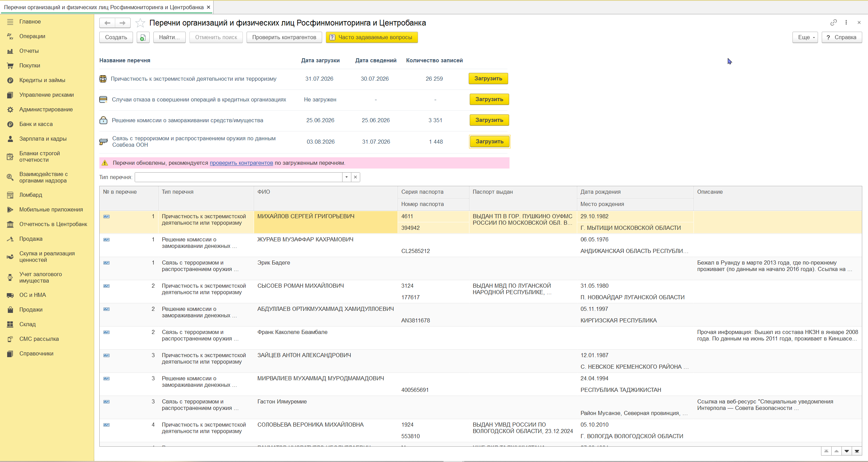Open the Продажи menu item
The height and width of the screenshot is (462, 868).
tap(31, 310)
